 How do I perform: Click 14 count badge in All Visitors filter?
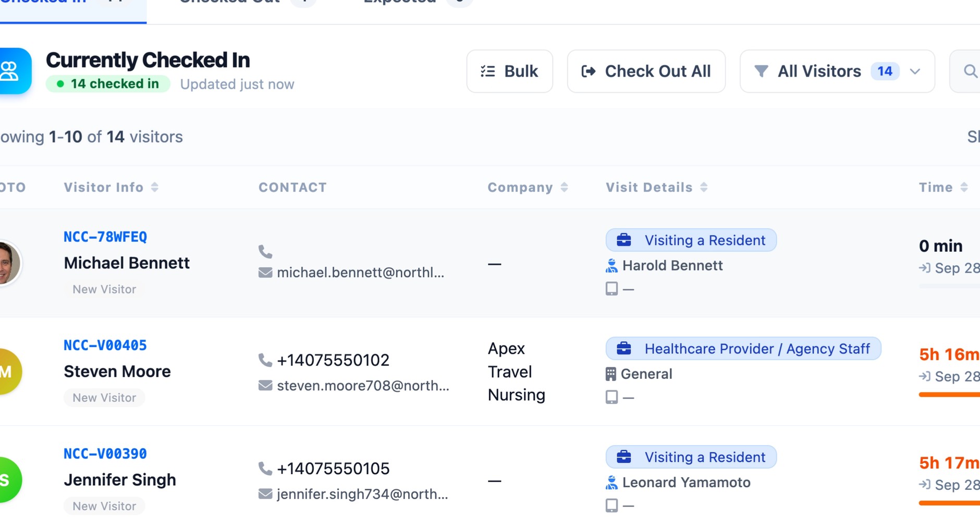point(885,71)
